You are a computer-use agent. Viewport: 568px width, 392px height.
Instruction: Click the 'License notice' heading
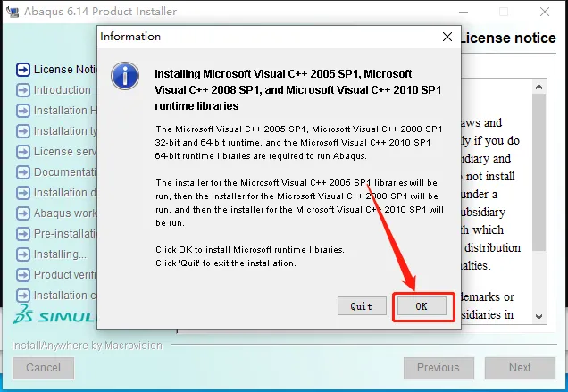(x=508, y=38)
